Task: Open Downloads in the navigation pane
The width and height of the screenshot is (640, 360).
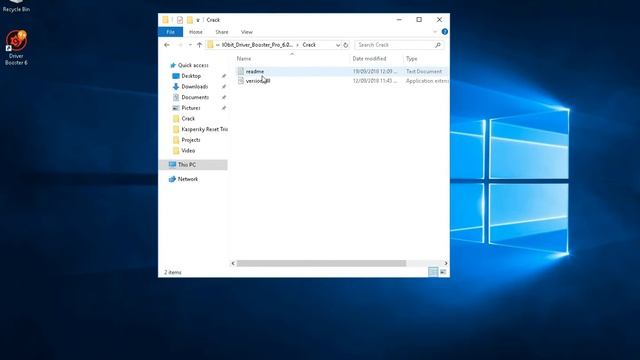Action: (x=195, y=87)
